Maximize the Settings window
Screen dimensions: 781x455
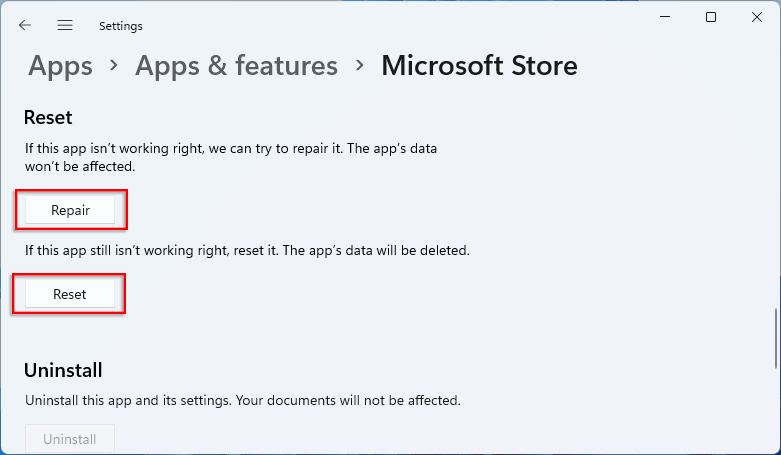(x=711, y=17)
